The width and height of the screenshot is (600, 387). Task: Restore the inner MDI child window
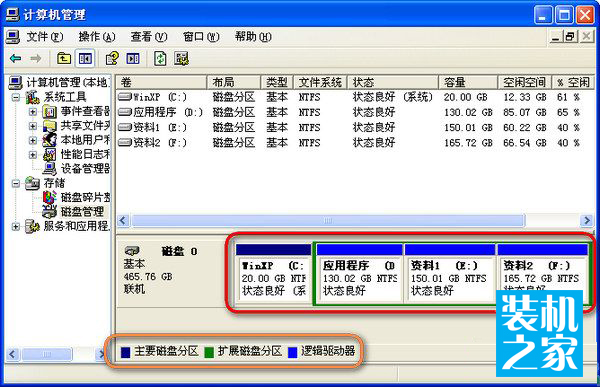pyautogui.click(x=570, y=37)
